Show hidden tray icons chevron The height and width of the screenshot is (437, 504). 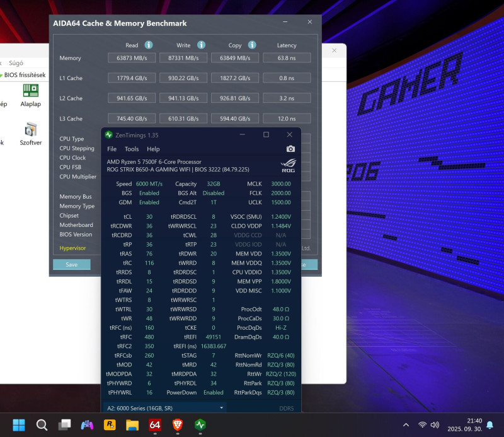[x=406, y=425]
